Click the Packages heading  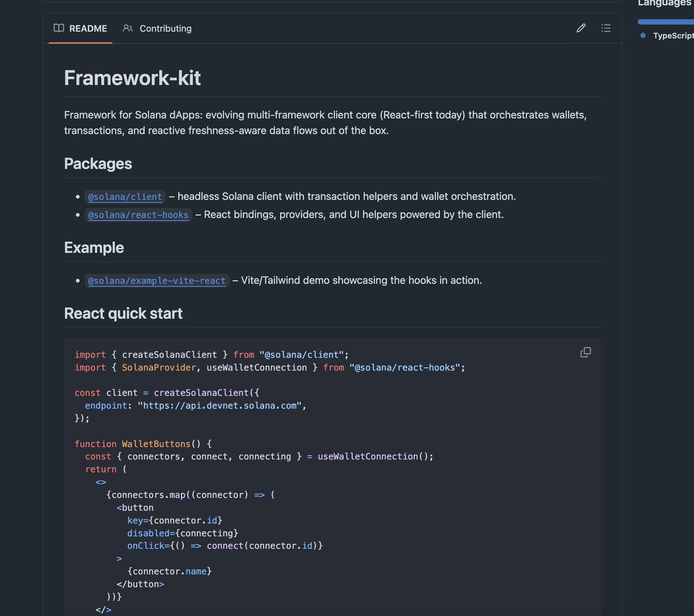pos(98,164)
